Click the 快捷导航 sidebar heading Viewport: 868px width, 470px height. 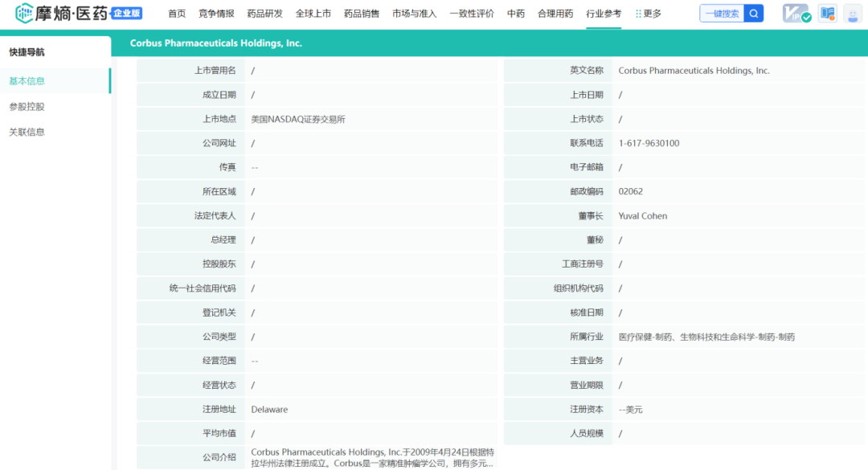(x=27, y=52)
